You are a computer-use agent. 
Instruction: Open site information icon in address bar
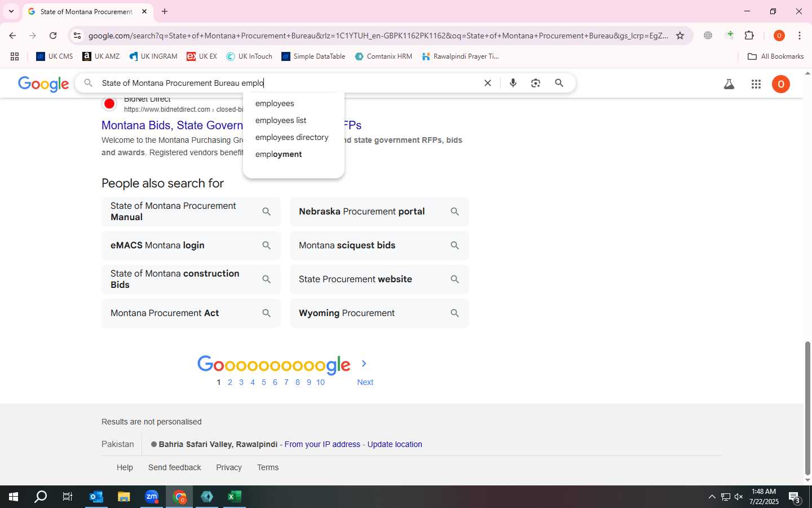click(77, 36)
